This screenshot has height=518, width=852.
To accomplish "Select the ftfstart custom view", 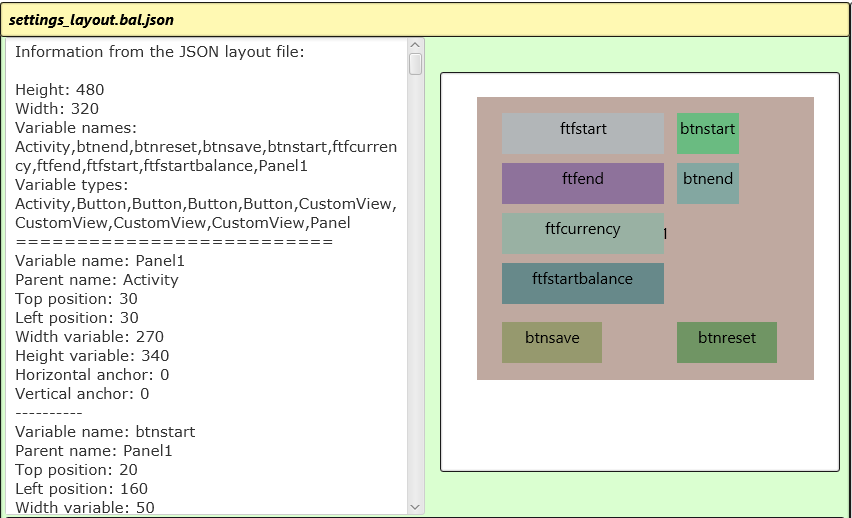I will point(582,133).
